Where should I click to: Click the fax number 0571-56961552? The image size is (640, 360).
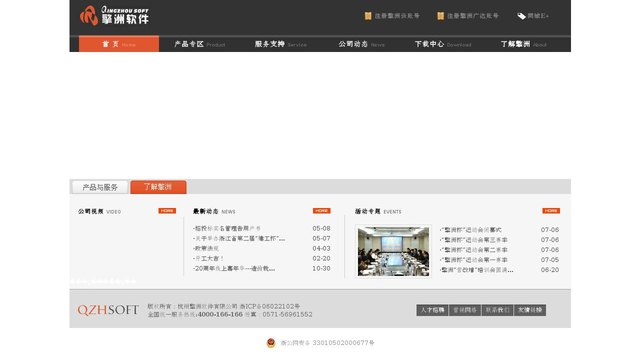287,314
